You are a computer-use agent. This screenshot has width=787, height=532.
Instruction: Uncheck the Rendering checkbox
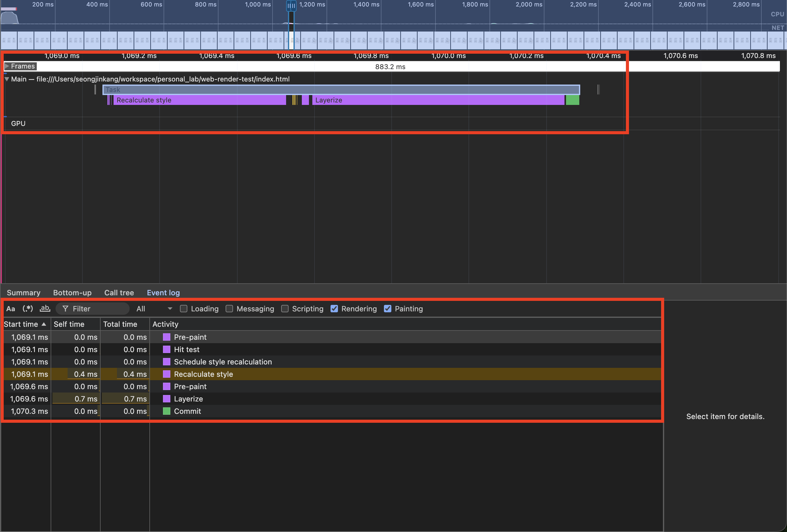coord(334,309)
